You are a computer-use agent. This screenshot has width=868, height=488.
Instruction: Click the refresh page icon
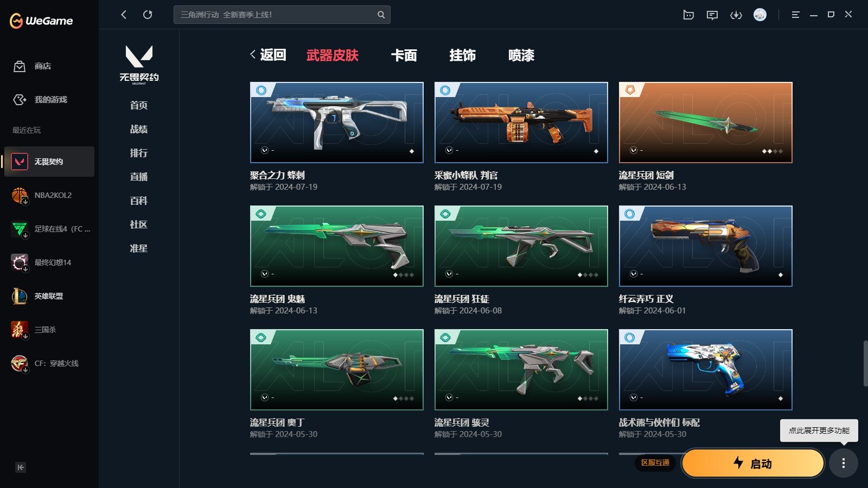[x=148, y=15]
